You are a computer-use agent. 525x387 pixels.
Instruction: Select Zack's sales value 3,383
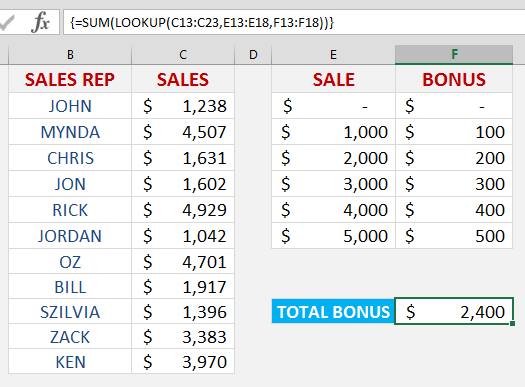tap(183, 336)
